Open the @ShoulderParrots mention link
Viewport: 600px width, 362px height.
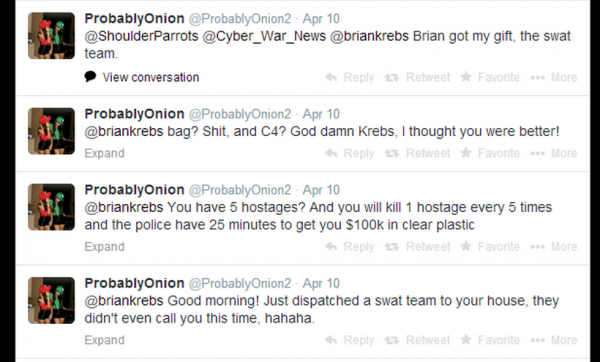[141, 36]
